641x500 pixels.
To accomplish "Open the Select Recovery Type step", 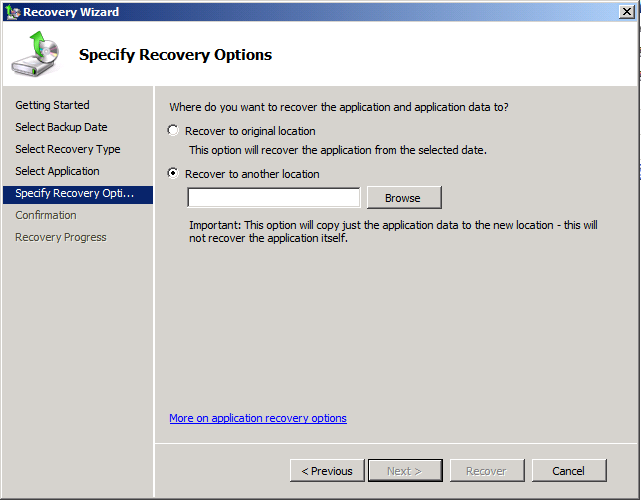I will pos(67,149).
